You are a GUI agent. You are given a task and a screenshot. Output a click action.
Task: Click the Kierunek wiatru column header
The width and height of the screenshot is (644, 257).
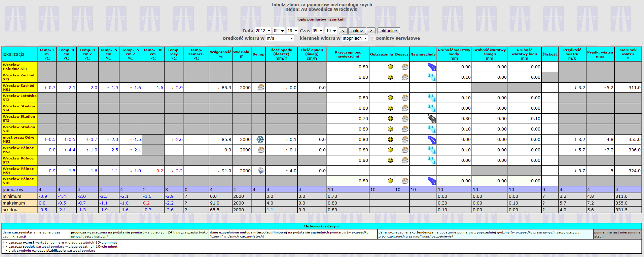pos(628,54)
